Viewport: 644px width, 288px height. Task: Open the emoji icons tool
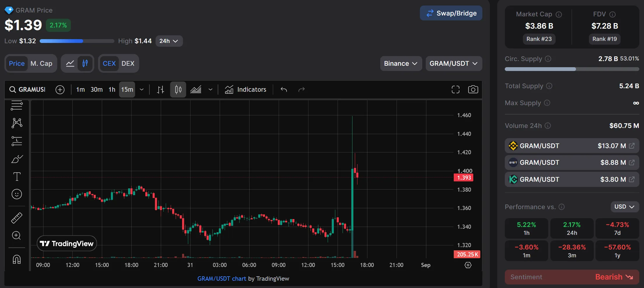[17, 194]
